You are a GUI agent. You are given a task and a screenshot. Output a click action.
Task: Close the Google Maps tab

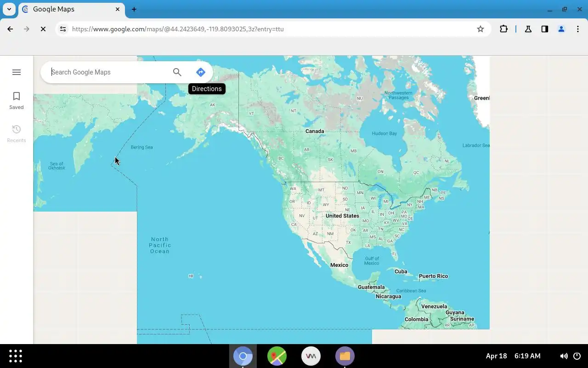coord(118,9)
